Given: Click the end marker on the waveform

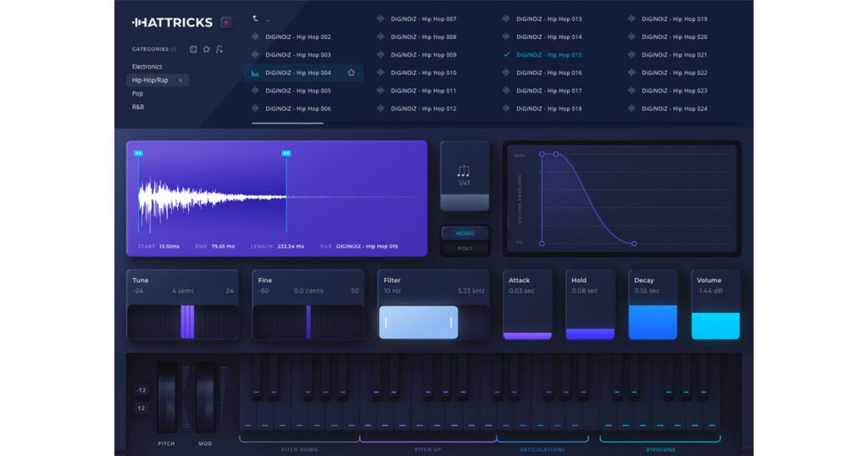Looking at the screenshot, I should (x=286, y=153).
